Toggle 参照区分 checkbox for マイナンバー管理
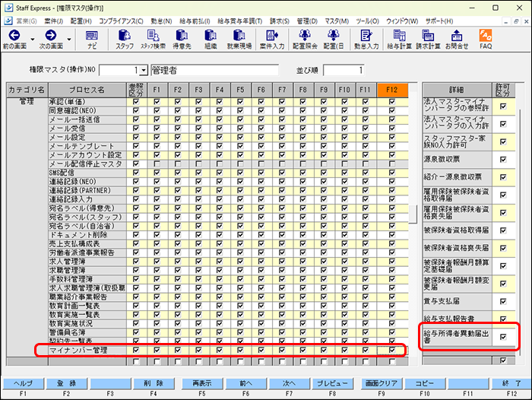532x400 pixels. [x=136, y=350]
